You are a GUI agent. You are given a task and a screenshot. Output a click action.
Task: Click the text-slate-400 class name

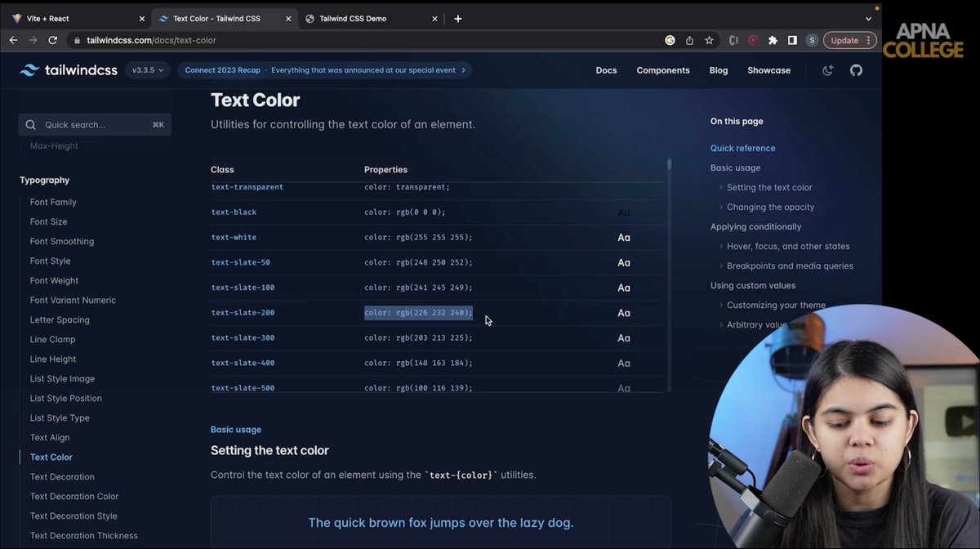click(243, 363)
